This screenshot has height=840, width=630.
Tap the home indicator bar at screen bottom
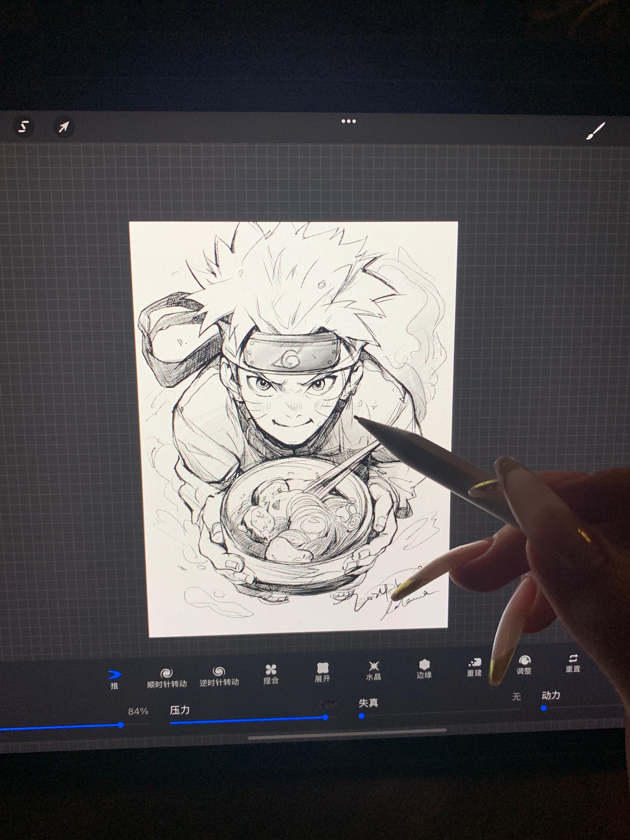pos(347,734)
